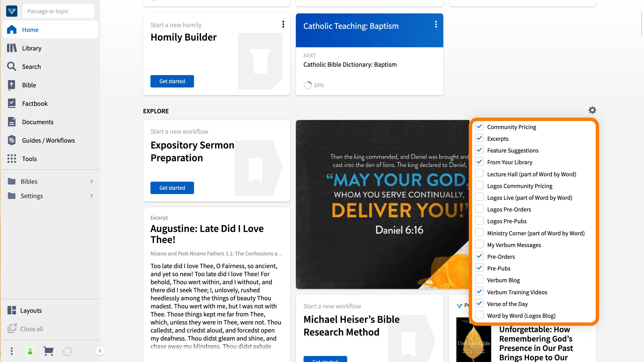Image resolution: width=644 pixels, height=362 pixels.
Task: Click the Bibles folder icon
Action: [x=12, y=181]
